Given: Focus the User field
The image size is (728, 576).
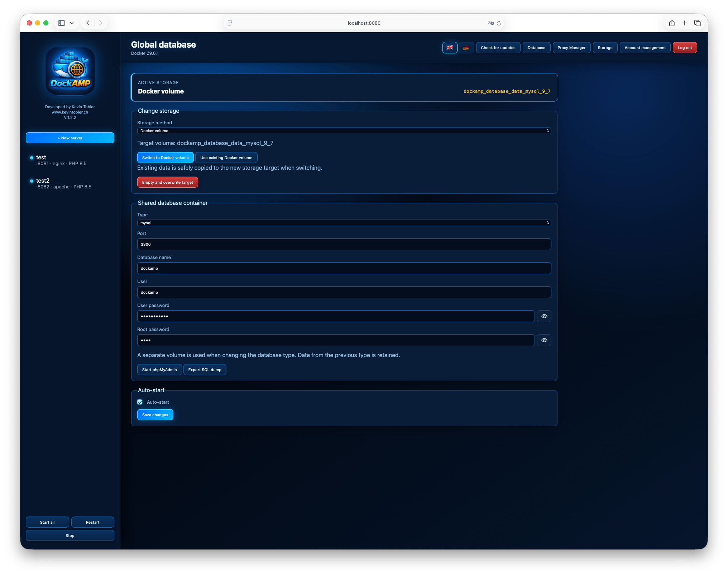Looking at the screenshot, I should pos(344,292).
